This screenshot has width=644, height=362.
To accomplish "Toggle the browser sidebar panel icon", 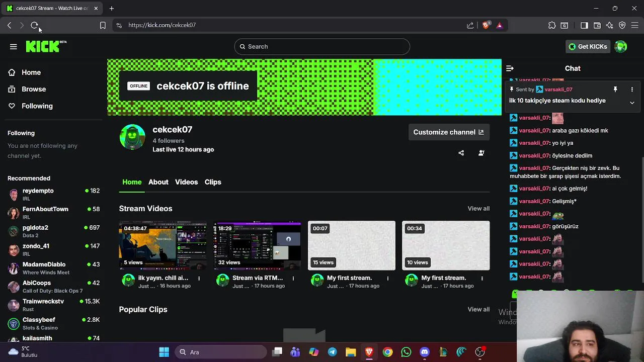I will [584, 25].
